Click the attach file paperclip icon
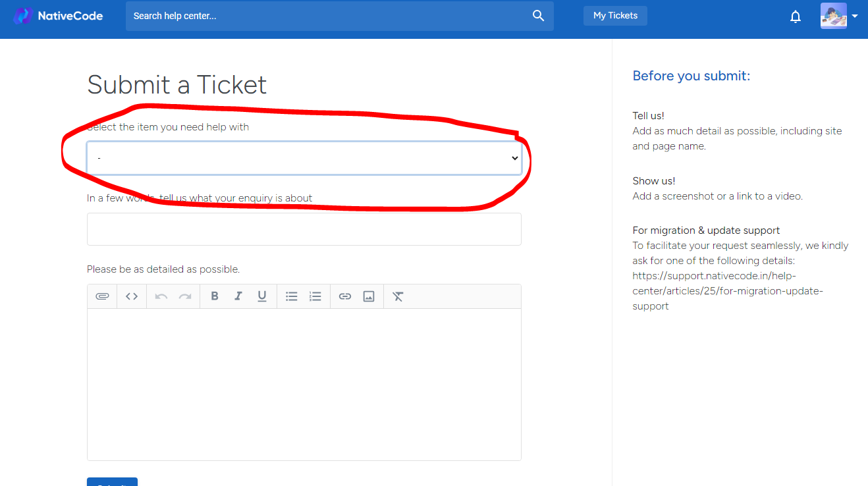 click(102, 296)
